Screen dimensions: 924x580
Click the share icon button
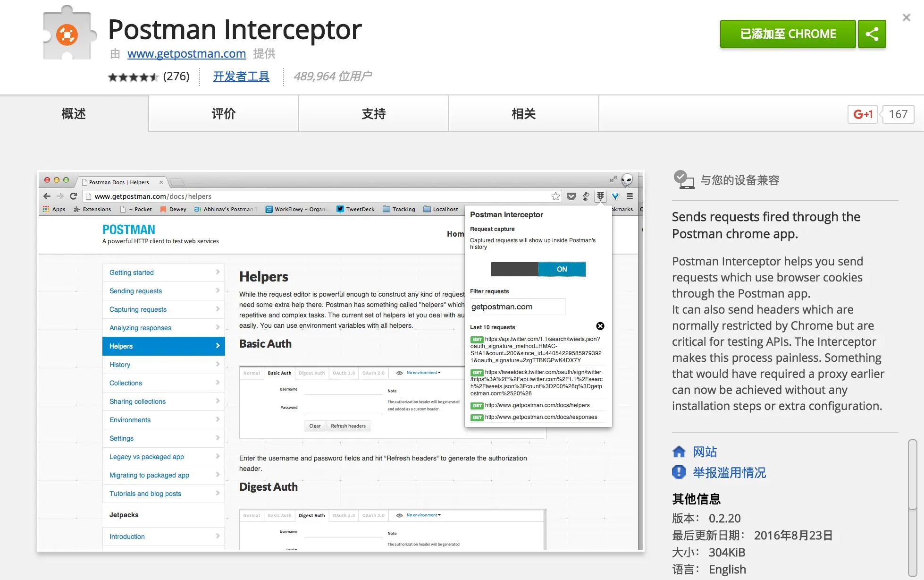pos(872,34)
